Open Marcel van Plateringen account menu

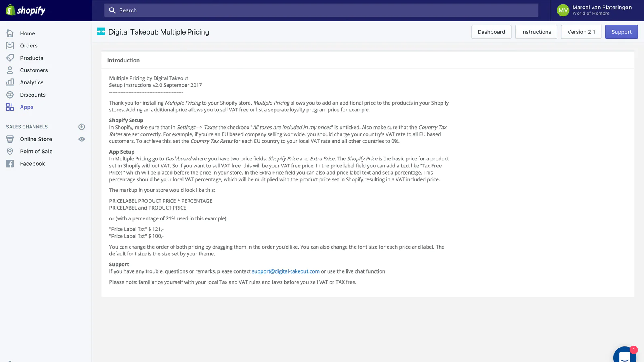594,10
